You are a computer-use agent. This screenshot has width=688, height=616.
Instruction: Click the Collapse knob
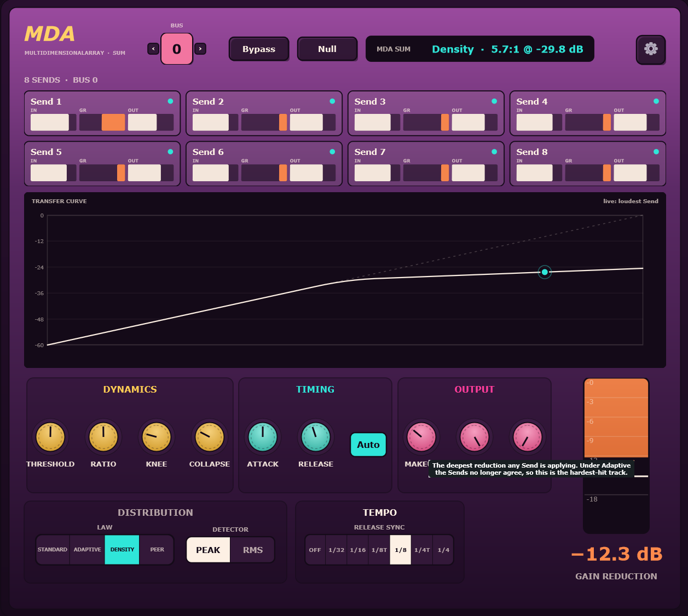pos(210,437)
